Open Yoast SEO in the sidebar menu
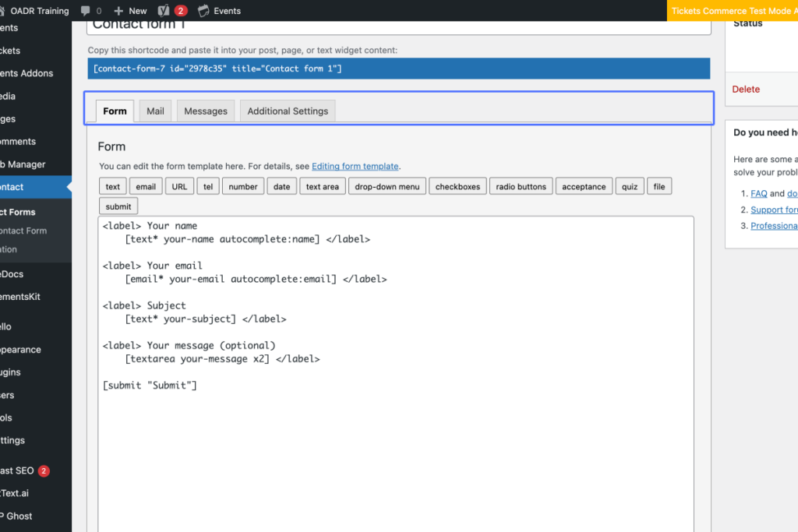 coord(17,471)
